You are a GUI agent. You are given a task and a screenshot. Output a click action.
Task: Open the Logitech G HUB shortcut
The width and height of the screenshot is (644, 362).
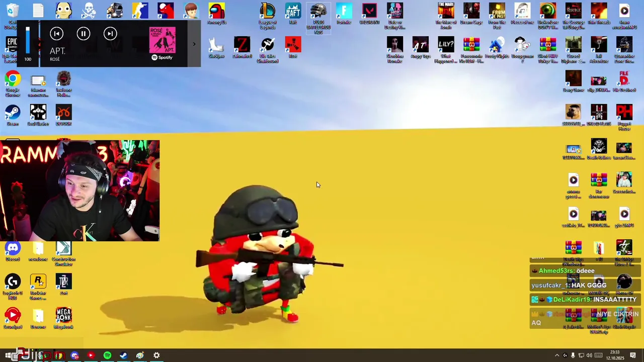click(x=13, y=287)
